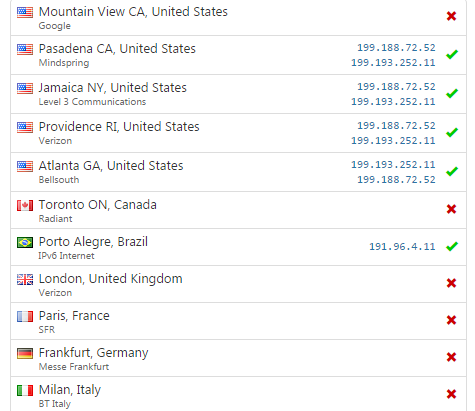
Task: Select the Paris, France location row
Action: [x=238, y=321]
